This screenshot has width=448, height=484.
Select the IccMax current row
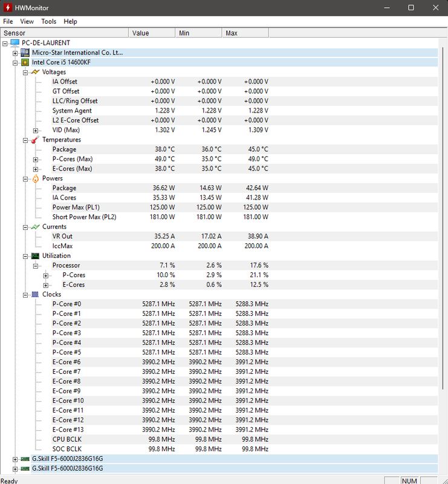point(244,246)
